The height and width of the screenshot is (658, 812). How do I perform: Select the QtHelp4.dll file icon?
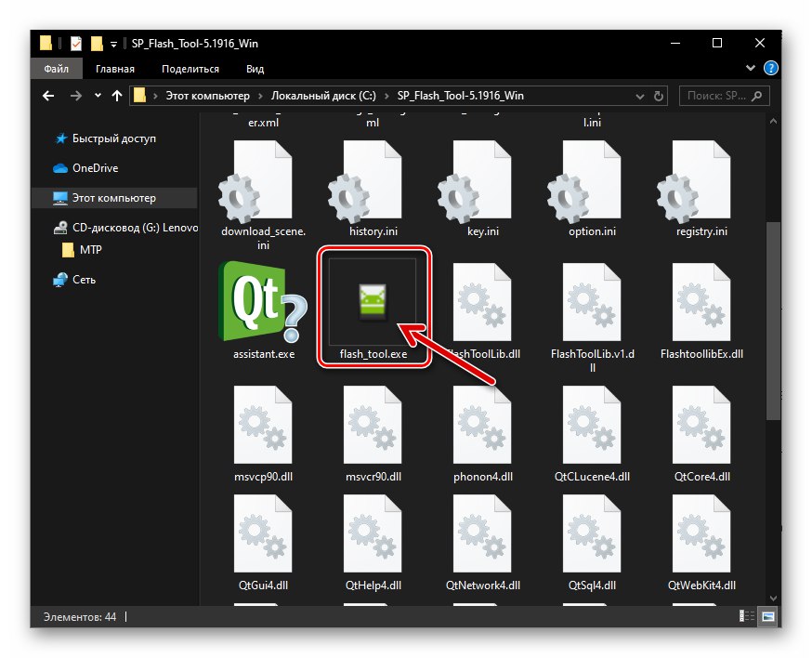point(373,533)
